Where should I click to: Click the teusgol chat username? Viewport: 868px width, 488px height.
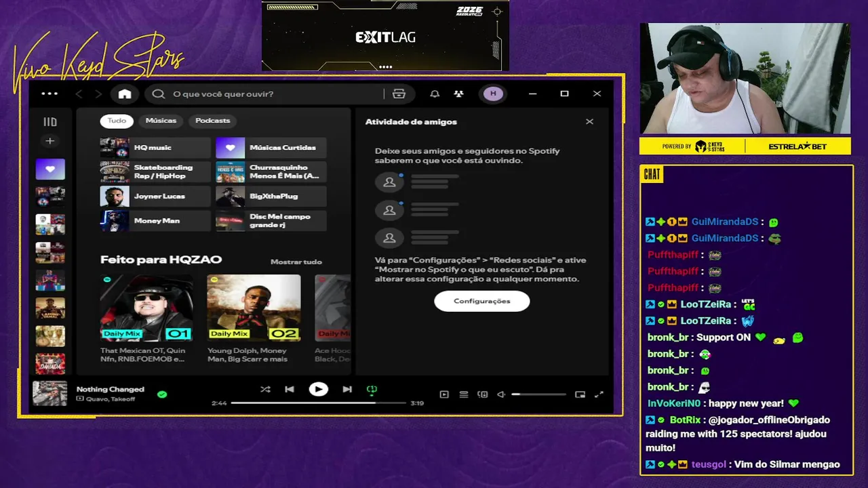point(709,464)
